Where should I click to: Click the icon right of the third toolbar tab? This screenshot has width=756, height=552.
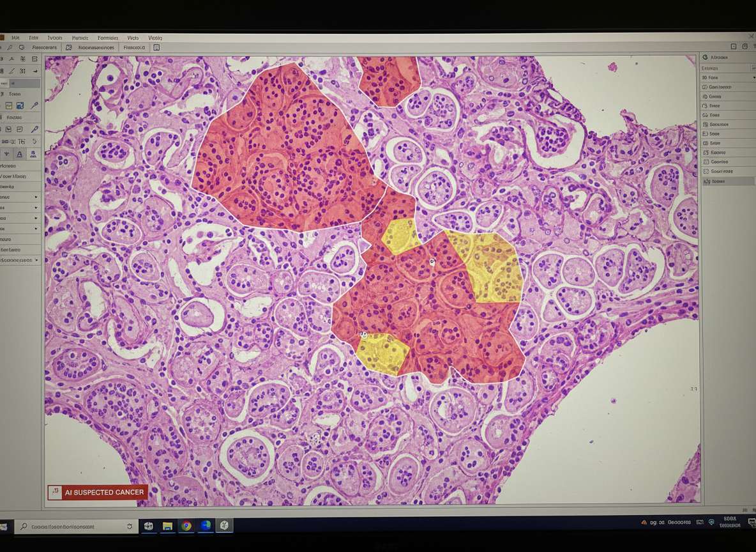pyautogui.click(x=156, y=47)
